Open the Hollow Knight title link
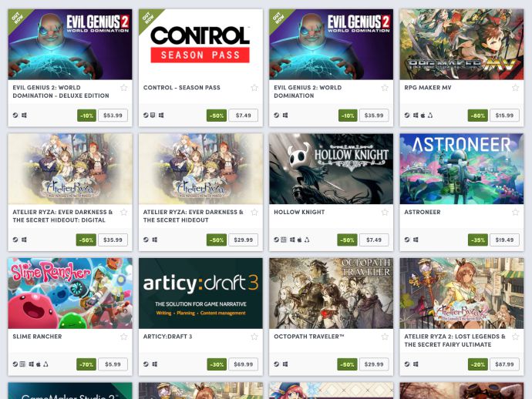 [x=299, y=212]
